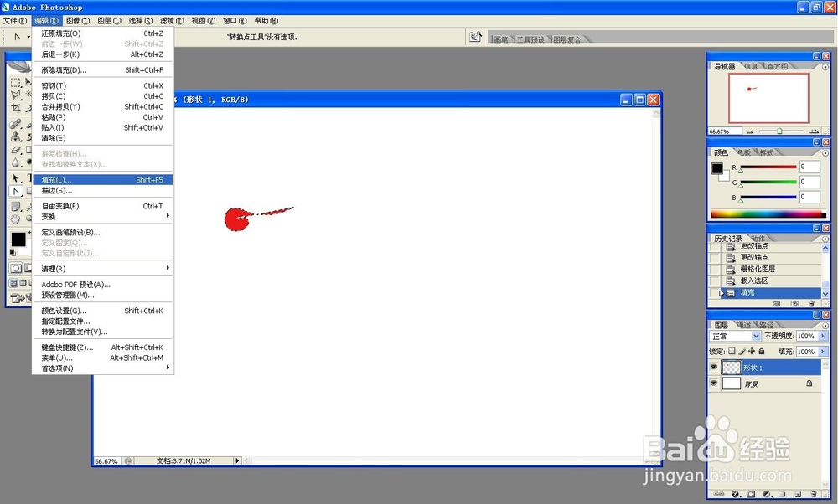Set history brush source beside 载入选区
The image size is (838, 504).
coord(714,280)
